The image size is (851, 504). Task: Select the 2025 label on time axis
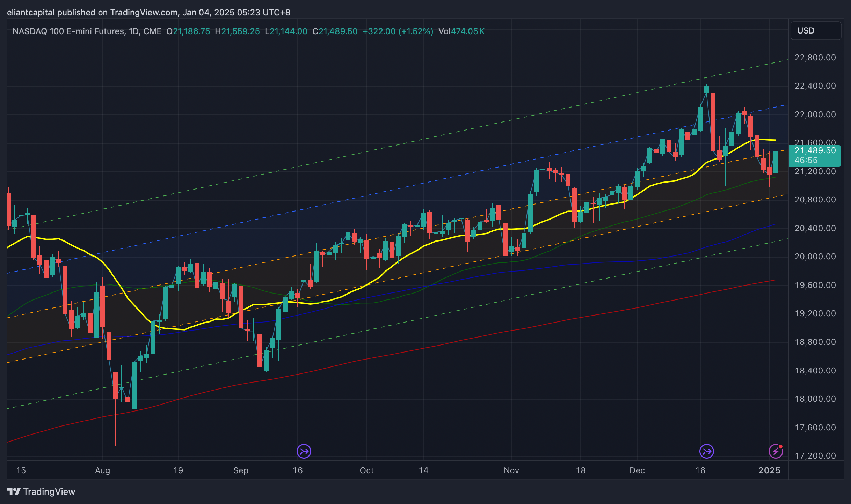[769, 470]
